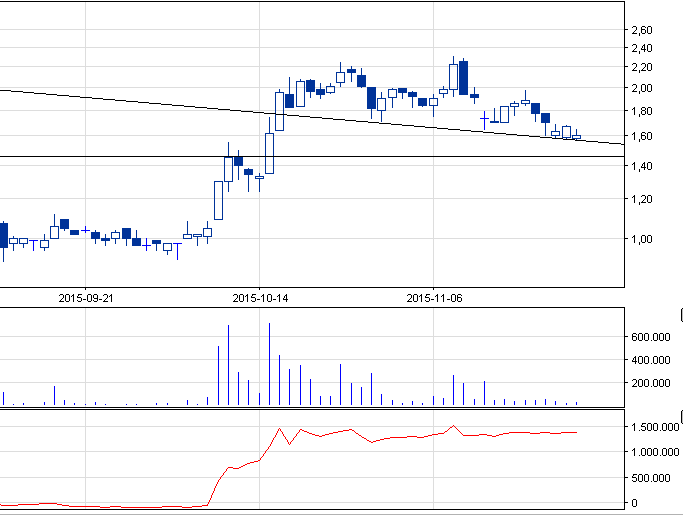Click the 1.500.000 indicator axis label
This screenshot has width=683, height=515.
point(651,427)
